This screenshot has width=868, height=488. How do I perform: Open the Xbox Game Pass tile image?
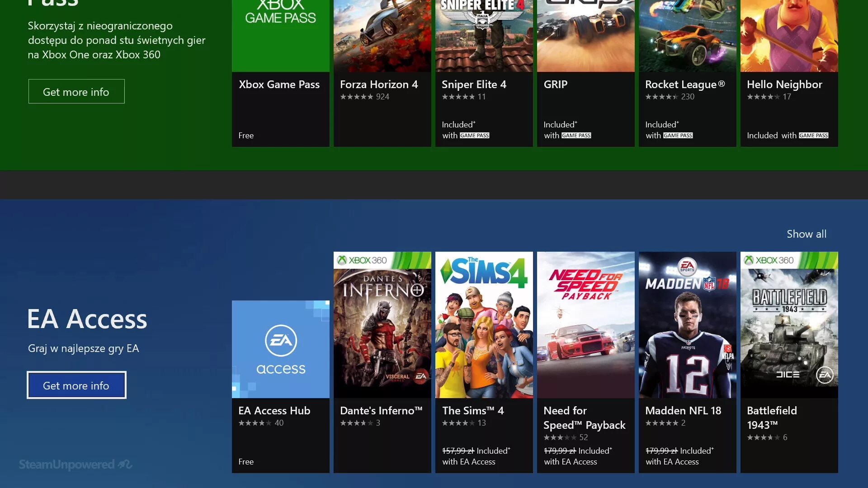[281, 36]
